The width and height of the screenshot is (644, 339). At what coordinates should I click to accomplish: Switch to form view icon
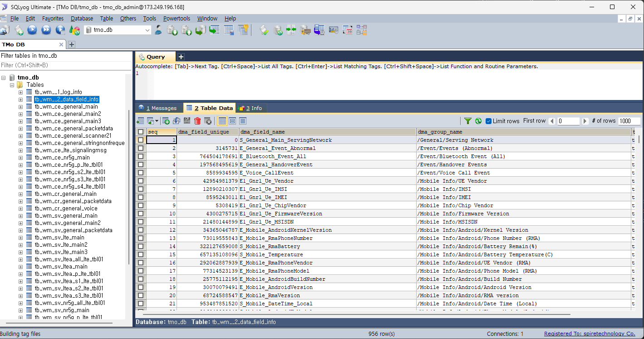232,121
